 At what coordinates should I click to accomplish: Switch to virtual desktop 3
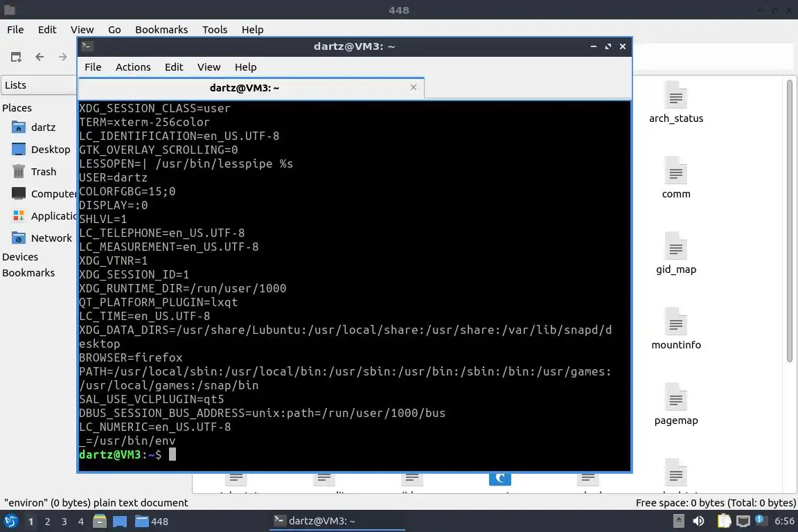(64, 522)
